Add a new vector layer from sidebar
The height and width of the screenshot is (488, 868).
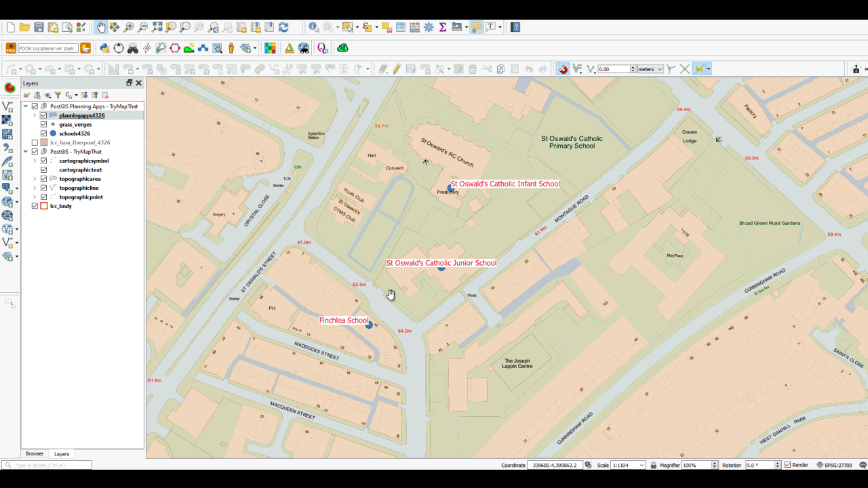[7, 106]
